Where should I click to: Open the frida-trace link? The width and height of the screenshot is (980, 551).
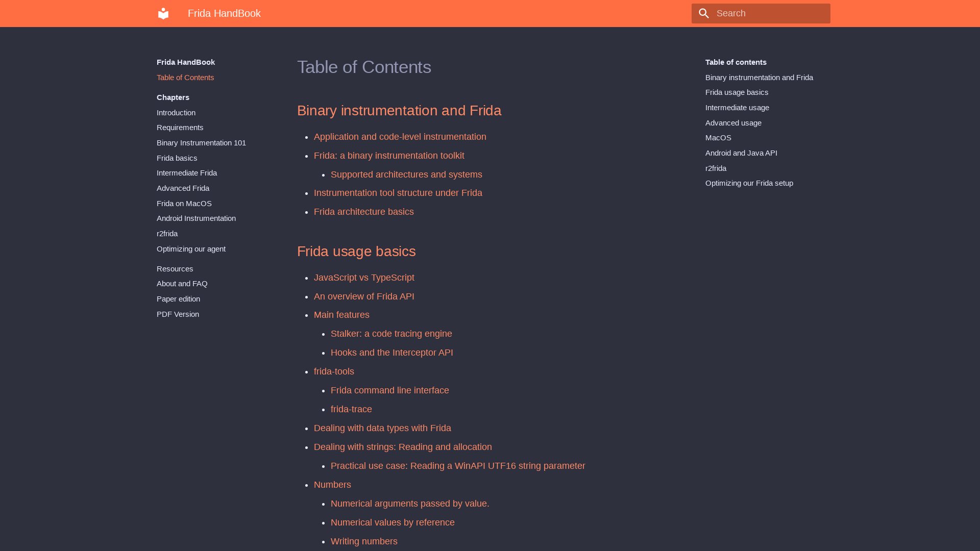(x=351, y=409)
